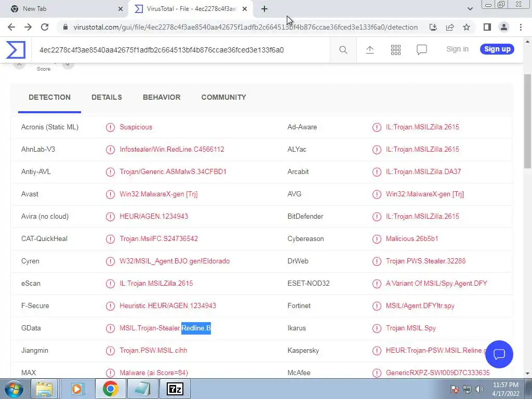Click A Variant Of MSIL/Spy.Agent.DFY
Image resolution: width=532 pixels, height=399 pixels.
[436, 283]
